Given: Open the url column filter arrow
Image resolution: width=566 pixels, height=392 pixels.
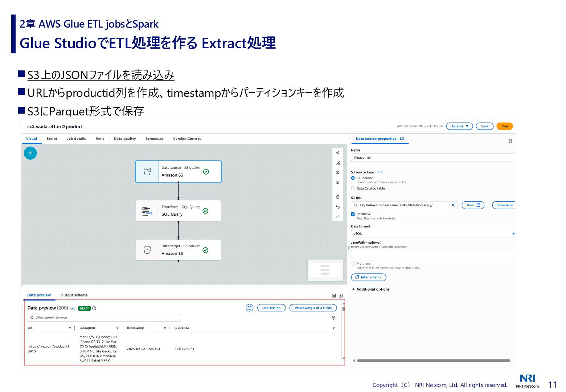Looking at the screenshot, I should pyautogui.click(x=70, y=328).
